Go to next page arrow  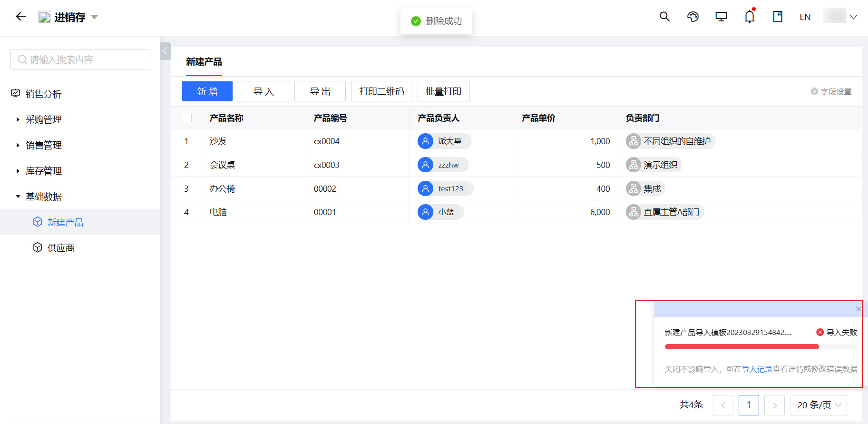coord(774,405)
